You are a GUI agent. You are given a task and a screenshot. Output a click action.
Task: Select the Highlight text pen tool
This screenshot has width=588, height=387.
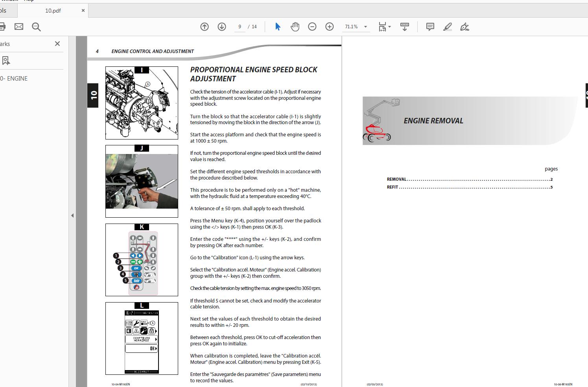tap(448, 27)
